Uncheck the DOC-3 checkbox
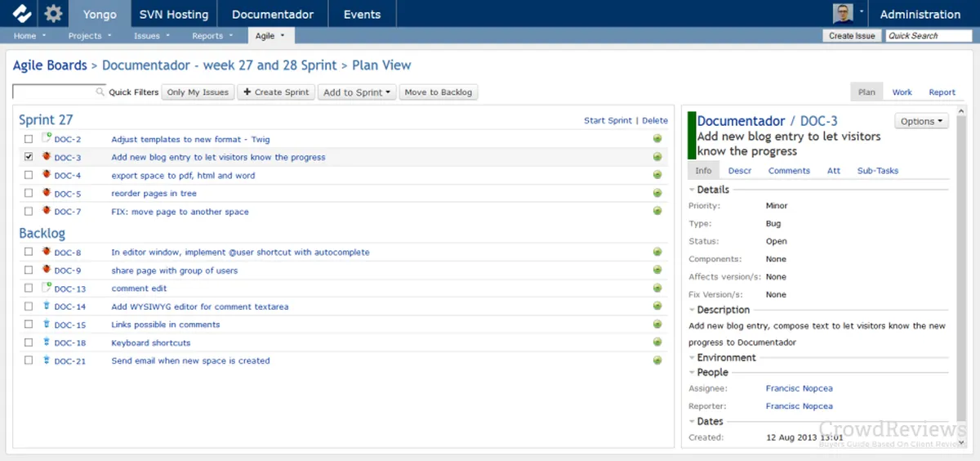The height and width of the screenshot is (461, 980). click(29, 157)
